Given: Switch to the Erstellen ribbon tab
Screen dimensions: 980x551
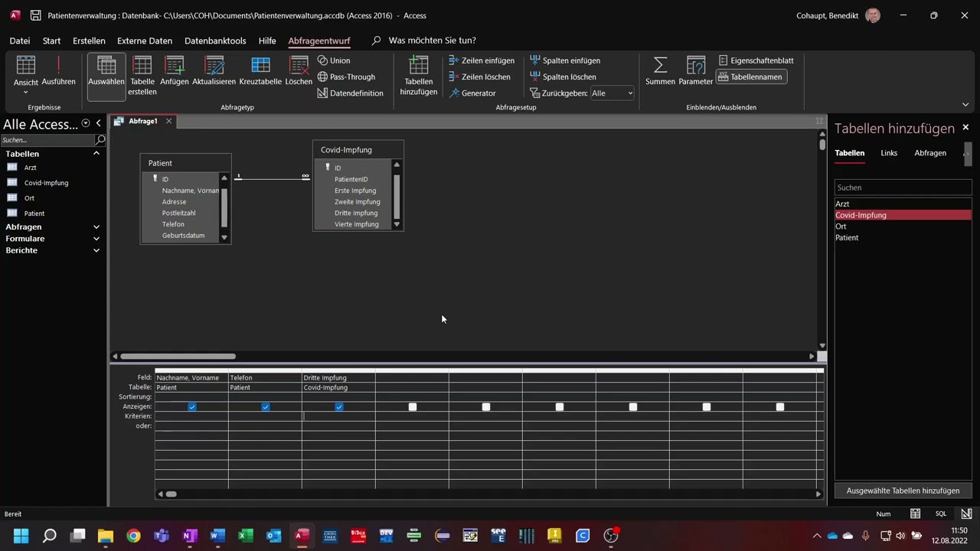Looking at the screenshot, I should pos(89,41).
